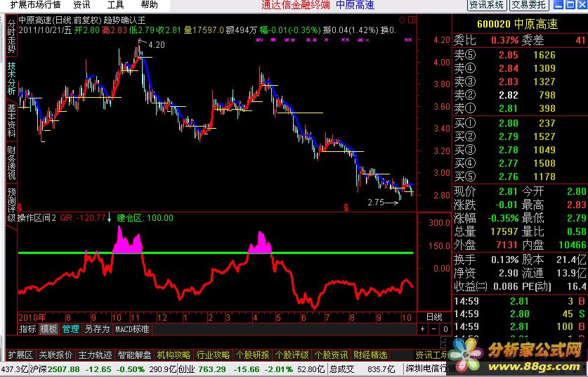Viewport: 588px width, 377px height.
Task: Click the 操作区间2 indicator name label
Action: coord(37,218)
